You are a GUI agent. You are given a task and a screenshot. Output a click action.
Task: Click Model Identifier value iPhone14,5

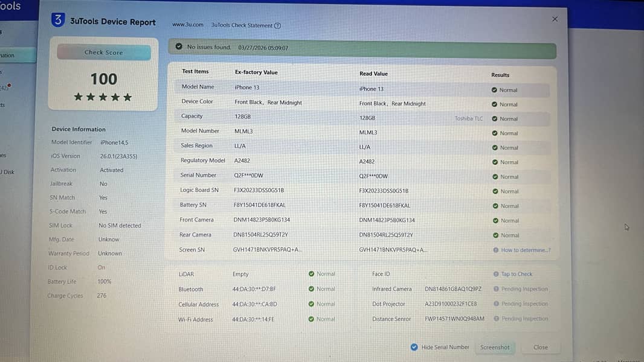point(114,142)
